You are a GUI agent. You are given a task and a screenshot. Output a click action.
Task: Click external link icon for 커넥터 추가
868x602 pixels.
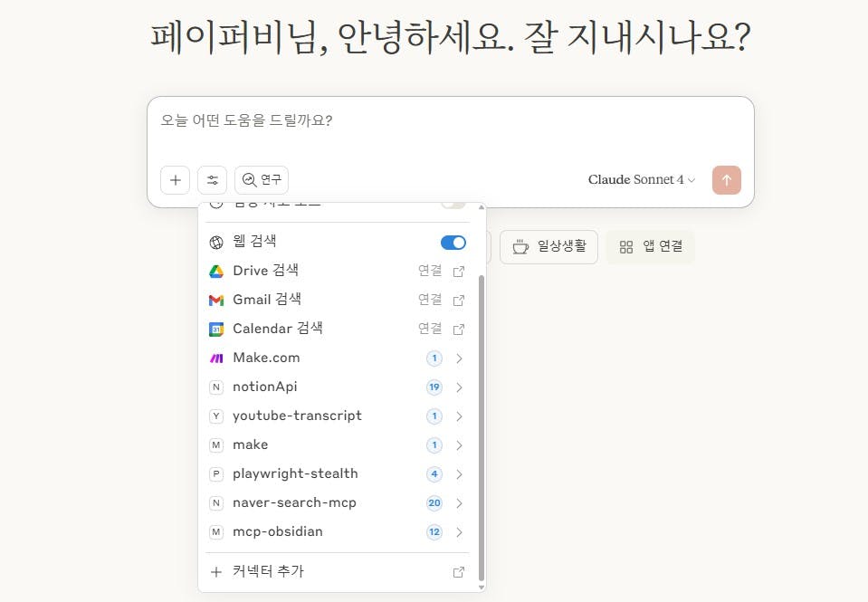(x=458, y=572)
